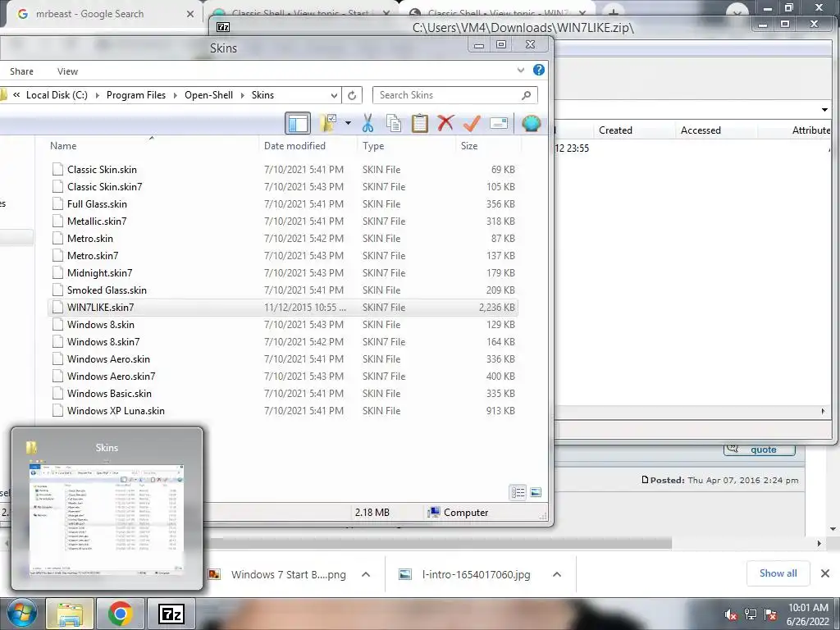Click Open-Shell breadcrumb
Image resolution: width=840 pixels, height=630 pixels.
(209, 95)
